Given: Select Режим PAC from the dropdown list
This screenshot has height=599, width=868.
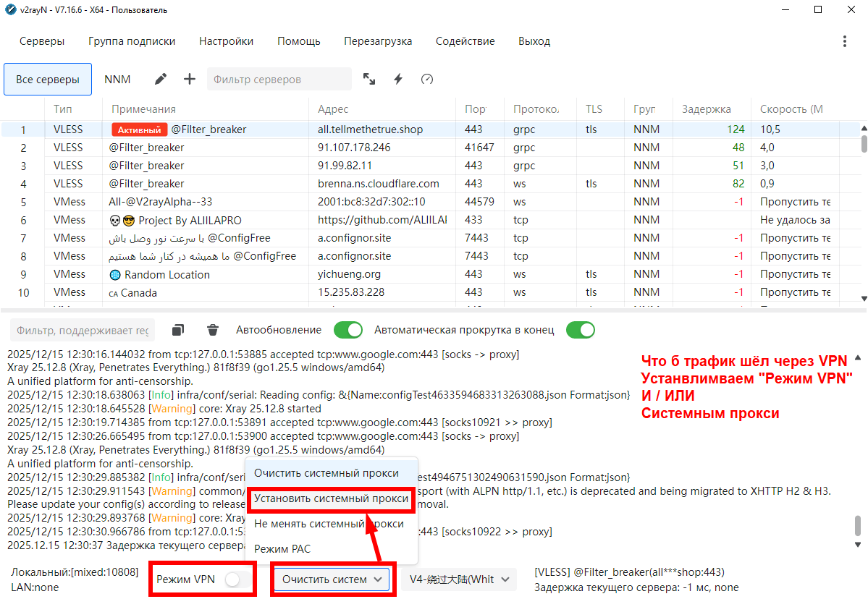Looking at the screenshot, I should [282, 549].
